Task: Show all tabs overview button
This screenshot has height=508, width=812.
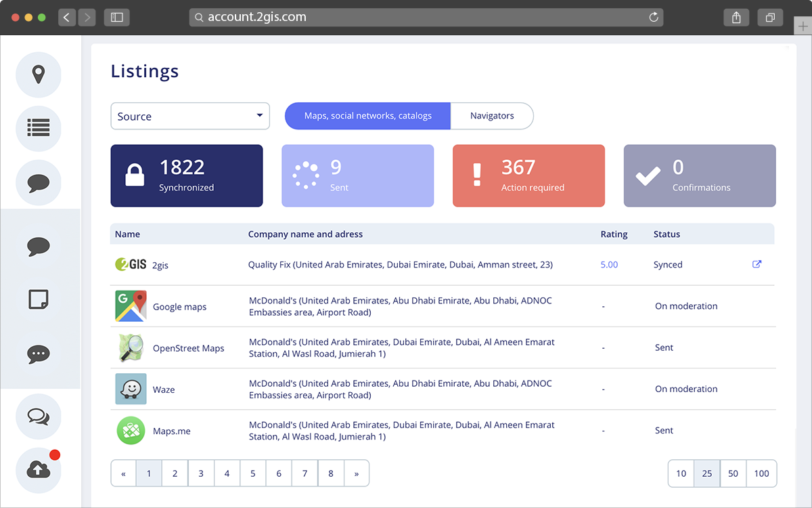Action: [770, 18]
